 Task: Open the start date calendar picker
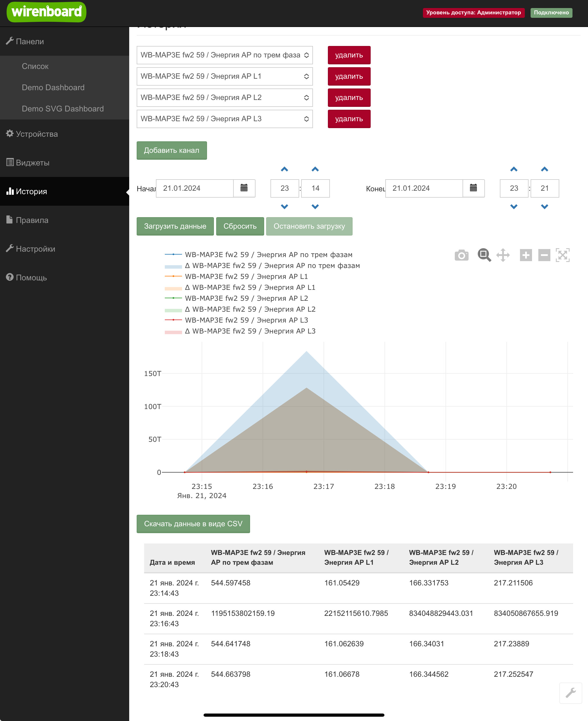[x=244, y=188]
